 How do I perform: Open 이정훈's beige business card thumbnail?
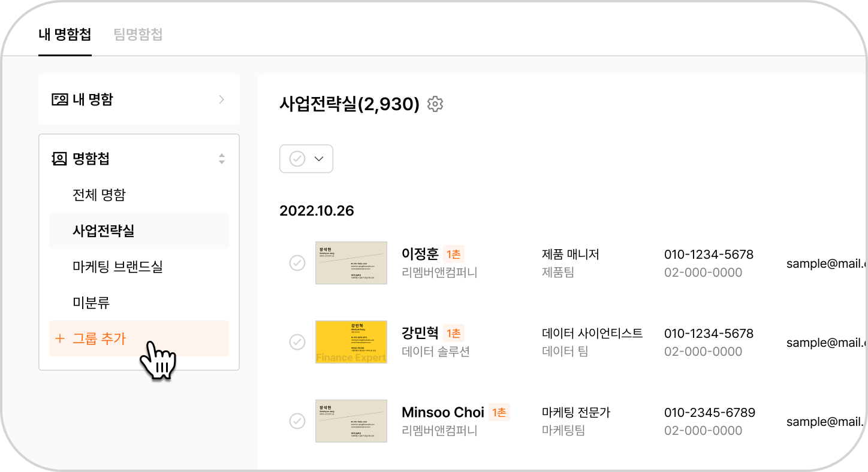point(351,263)
